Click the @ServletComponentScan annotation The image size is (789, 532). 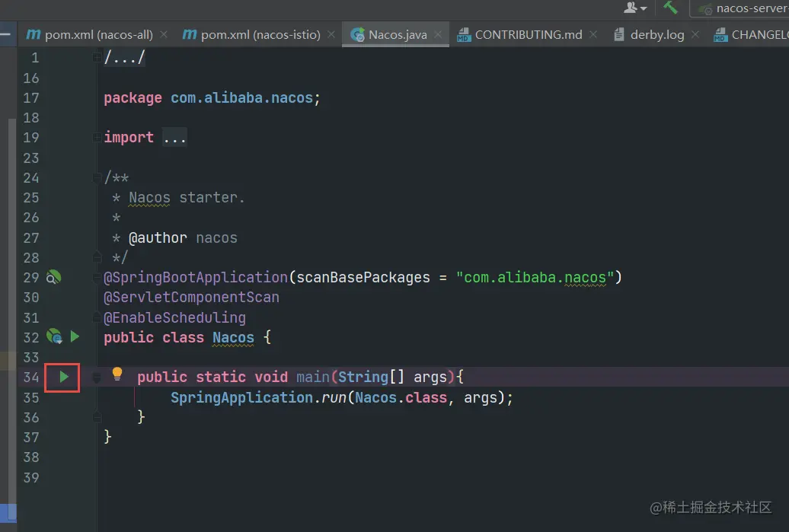(x=191, y=298)
